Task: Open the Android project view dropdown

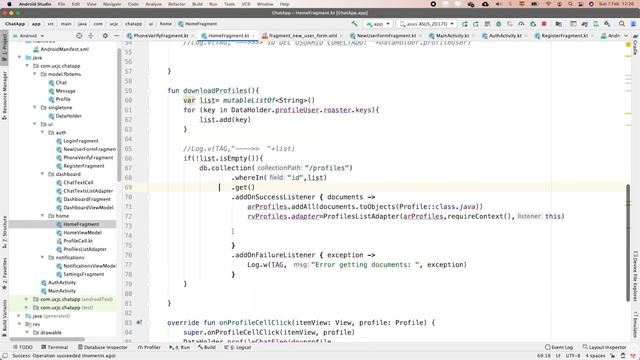Action: 29,36
